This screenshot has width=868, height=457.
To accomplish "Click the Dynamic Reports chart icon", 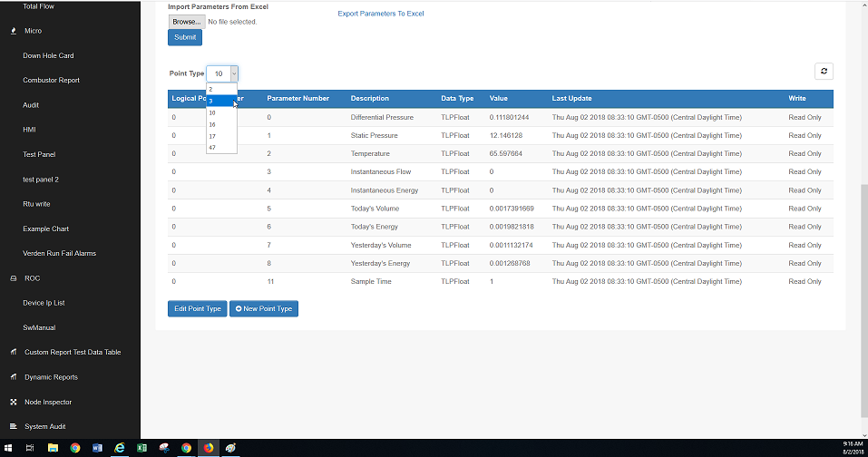I will pos(14,377).
